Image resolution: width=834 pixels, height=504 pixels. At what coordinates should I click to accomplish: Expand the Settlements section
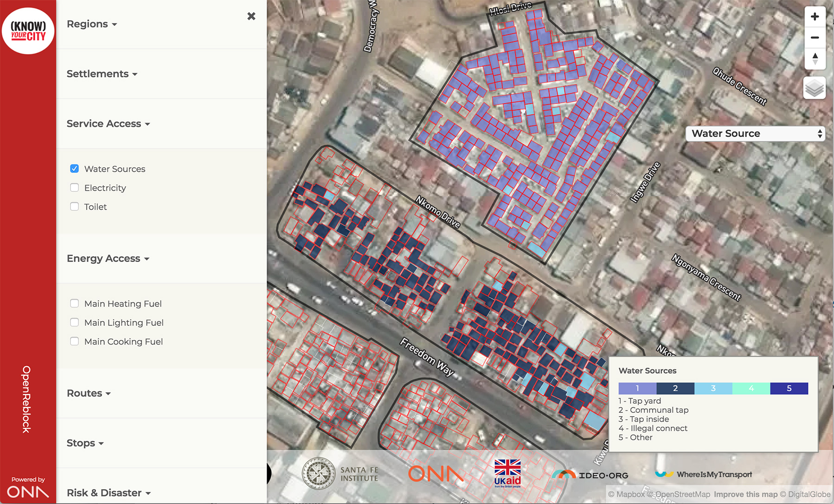click(x=102, y=74)
